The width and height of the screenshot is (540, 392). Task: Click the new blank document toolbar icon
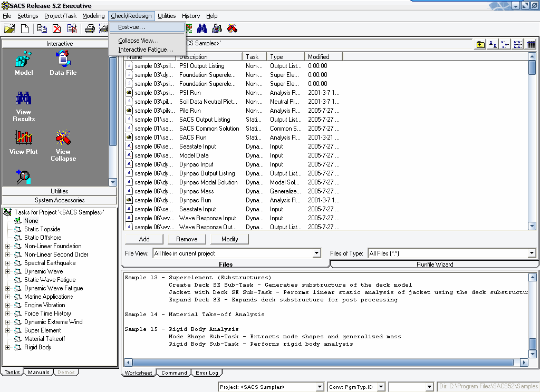25,28
